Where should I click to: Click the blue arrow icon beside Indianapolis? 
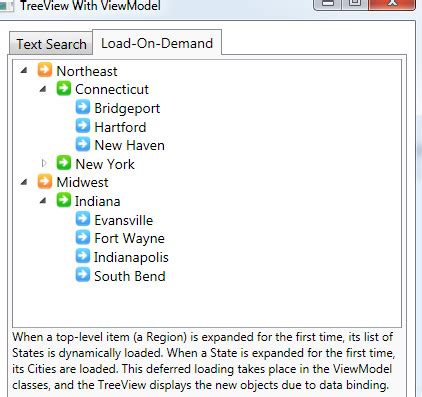click(x=83, y=256)
